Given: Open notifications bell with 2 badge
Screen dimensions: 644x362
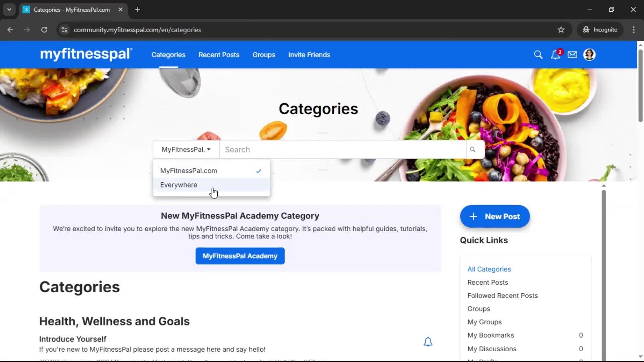Looking at the screenshot, I should (556, 55).
